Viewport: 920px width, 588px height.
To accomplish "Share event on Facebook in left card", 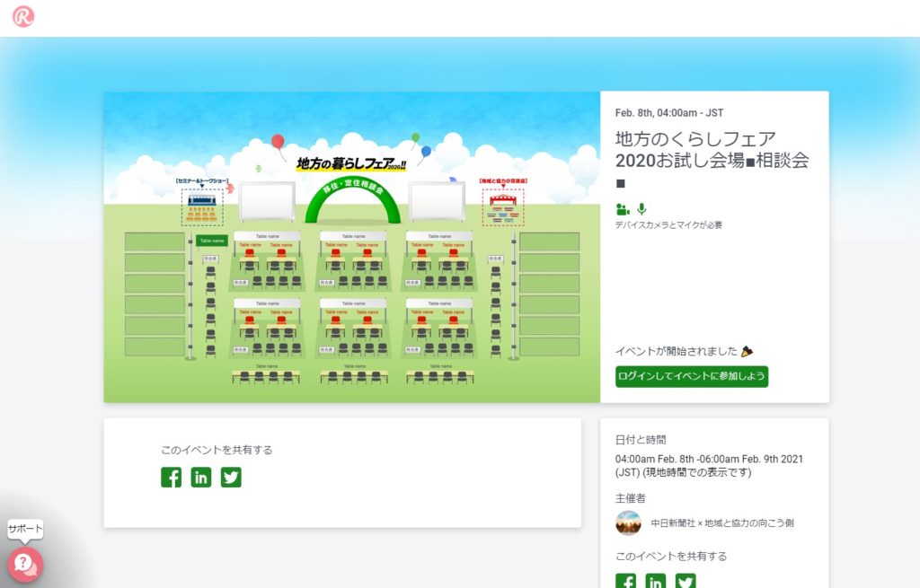I will [172, 478].
